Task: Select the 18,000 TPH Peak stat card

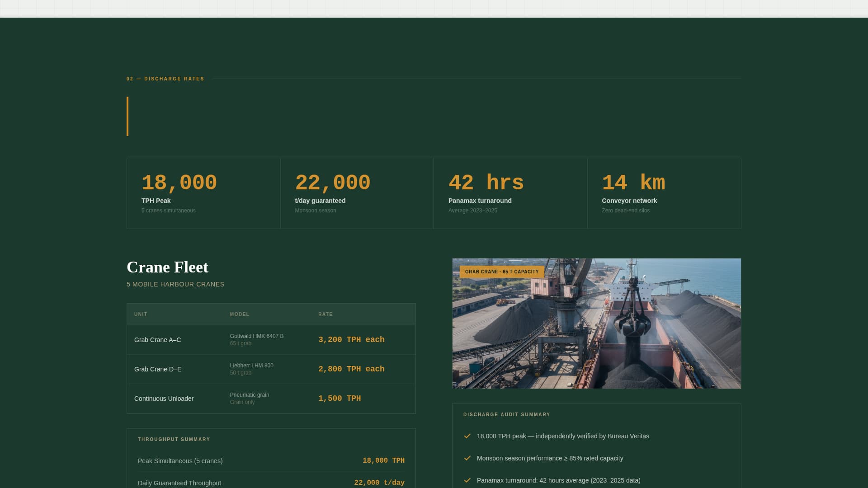Action: pos(203,193)
